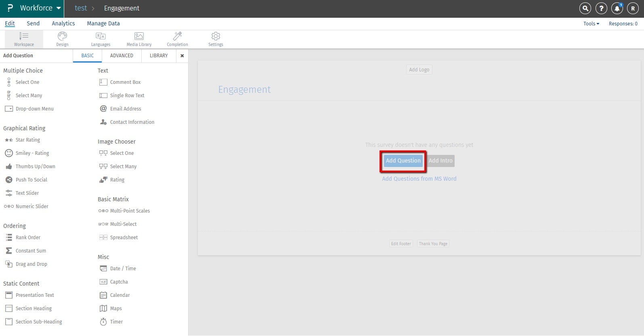Add a Multi-Point Scales matrix

(124, 211)
